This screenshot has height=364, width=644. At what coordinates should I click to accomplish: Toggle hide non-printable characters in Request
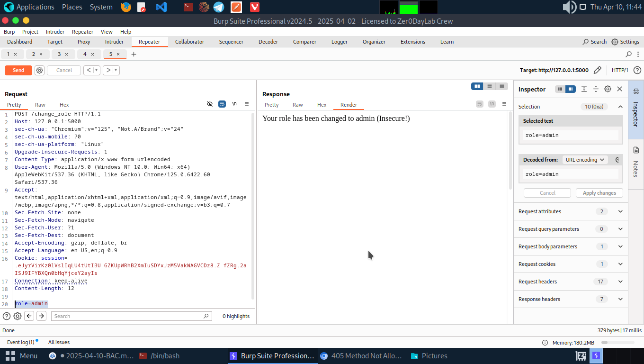[x=210, y=104]
